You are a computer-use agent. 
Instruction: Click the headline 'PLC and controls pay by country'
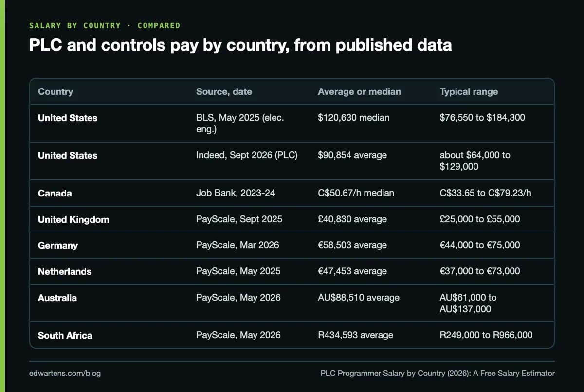(x=240, y=45)
